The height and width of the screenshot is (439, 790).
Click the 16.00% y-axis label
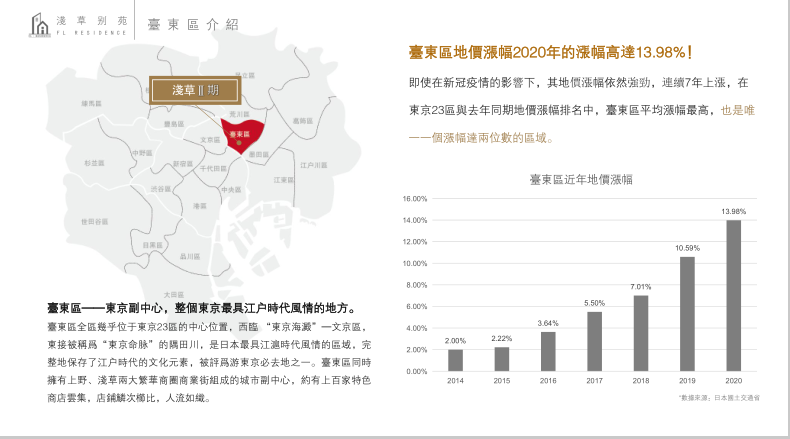coord(414,198)
